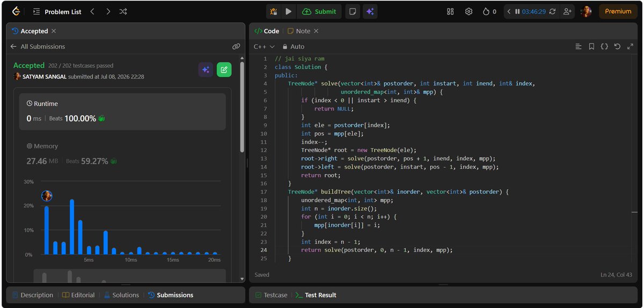Open the AI sparkle assistant in top bar
The width and height of the screenshot is (644, 308).
369,11
